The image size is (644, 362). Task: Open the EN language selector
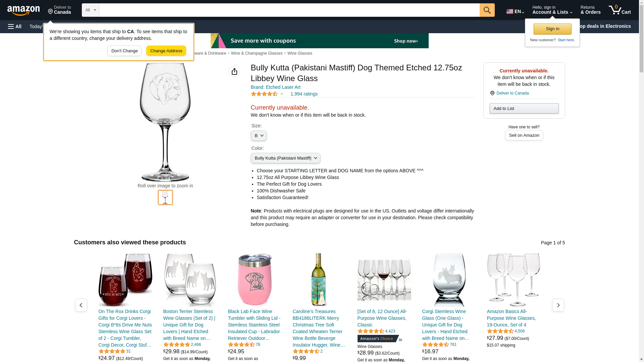tap(515, 11)
